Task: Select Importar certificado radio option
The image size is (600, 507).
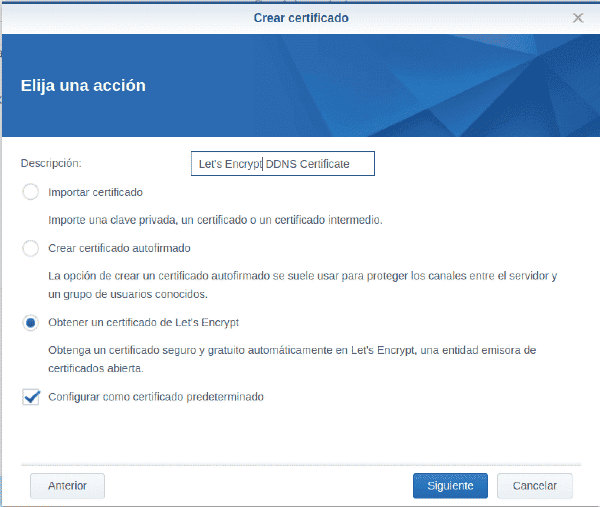Action: click(x=31, y=192)
